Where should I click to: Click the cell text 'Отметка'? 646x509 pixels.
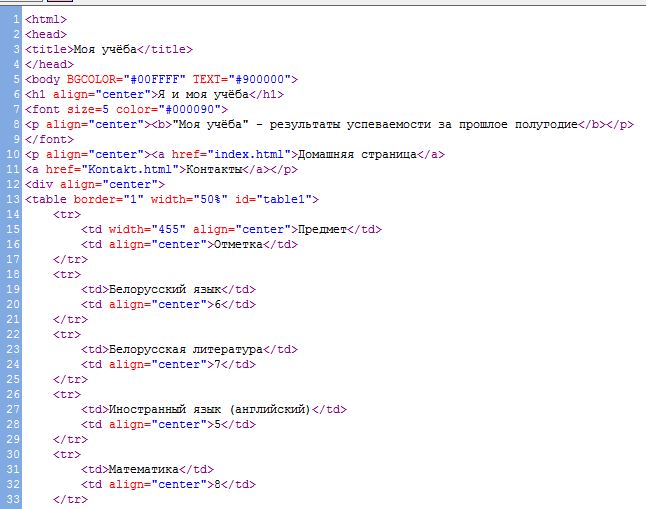pos(235,244)
